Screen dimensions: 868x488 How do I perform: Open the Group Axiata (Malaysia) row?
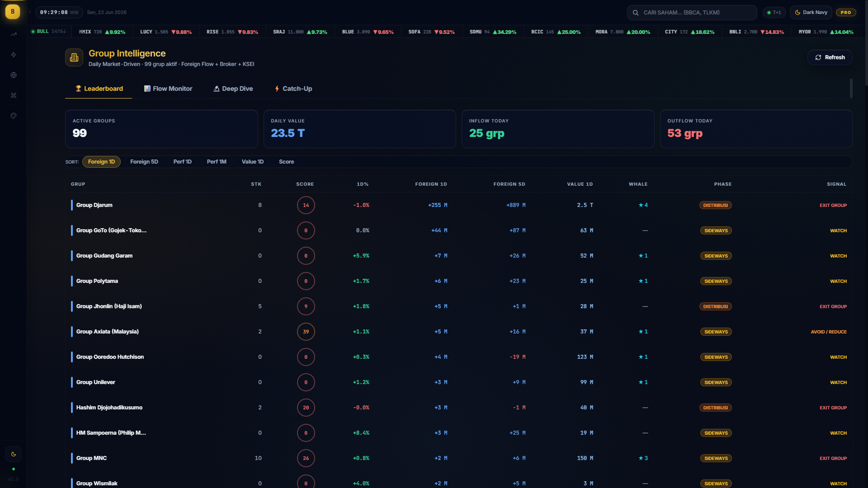pos(458,332)
